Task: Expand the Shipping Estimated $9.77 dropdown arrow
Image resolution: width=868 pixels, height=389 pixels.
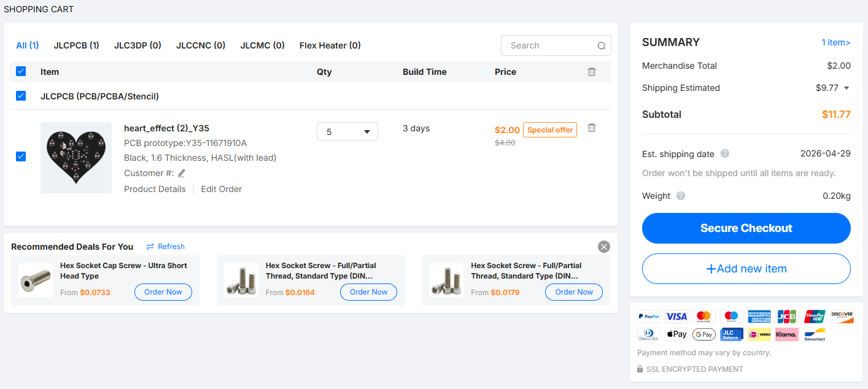Action: click(847, 88)
